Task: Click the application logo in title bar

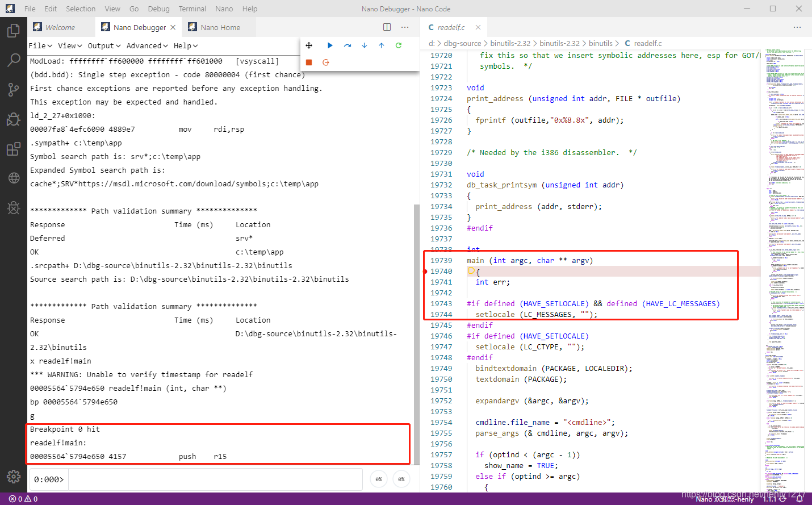Action: click(x=10, y=9)
